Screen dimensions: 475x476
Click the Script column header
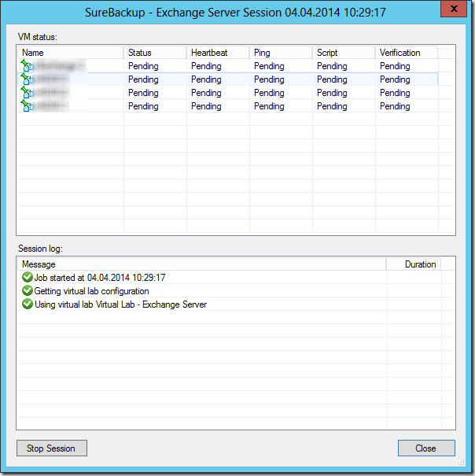pos(344,53)
